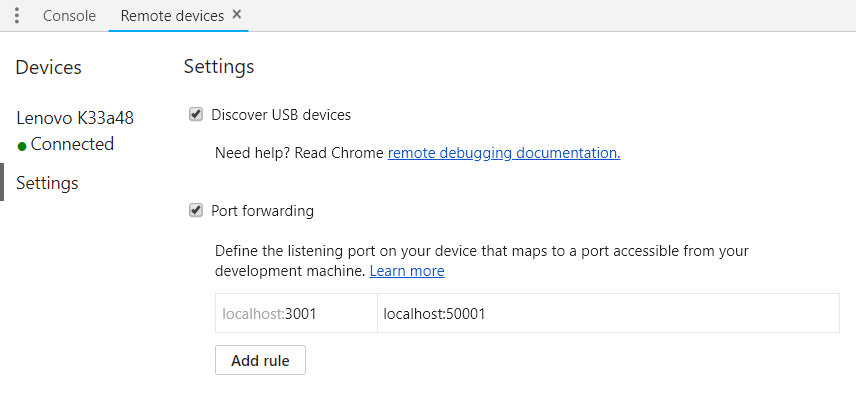This screenshot has width=856, height=401.
Task: Switch to the Console tab
Action: tap(70, 16)
